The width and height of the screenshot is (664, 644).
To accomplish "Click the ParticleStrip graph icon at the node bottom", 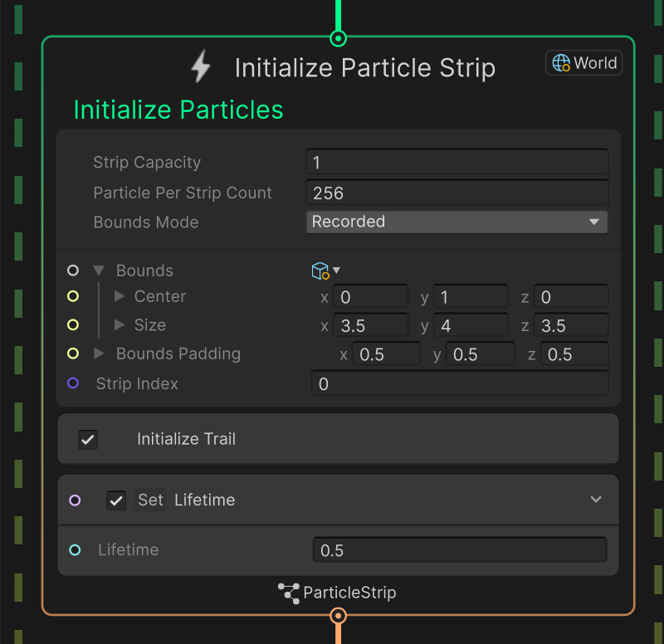I will click(x=287, y=593).
